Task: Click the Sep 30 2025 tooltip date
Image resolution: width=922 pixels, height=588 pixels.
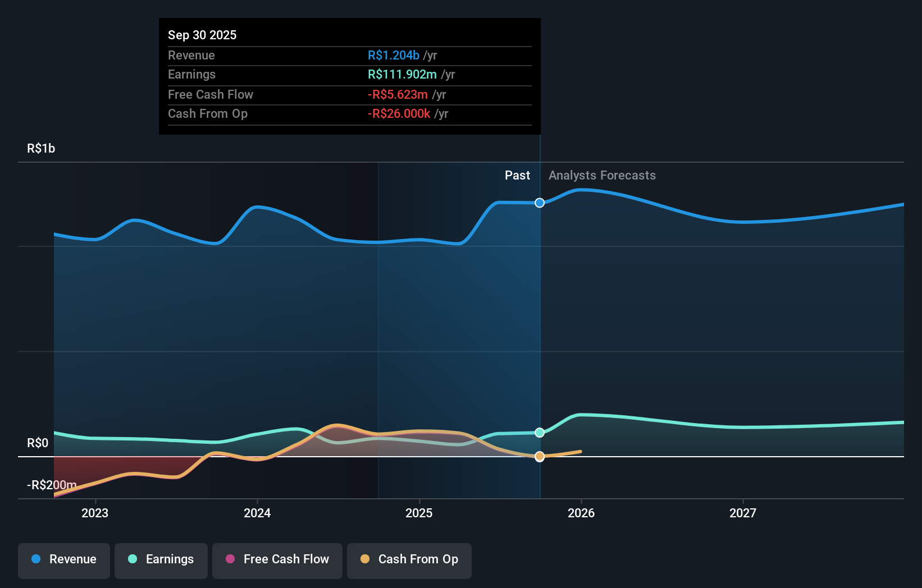Action: 202,35
